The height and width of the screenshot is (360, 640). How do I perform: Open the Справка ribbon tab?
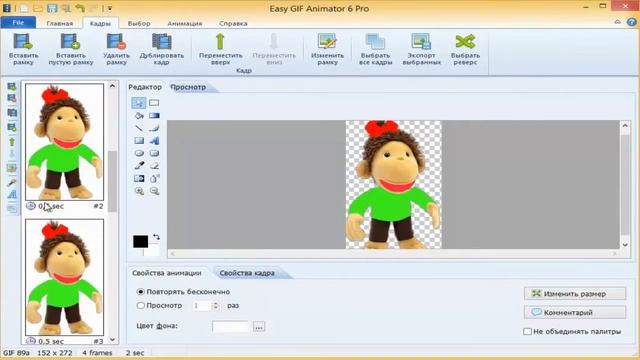tap(233, 23)
